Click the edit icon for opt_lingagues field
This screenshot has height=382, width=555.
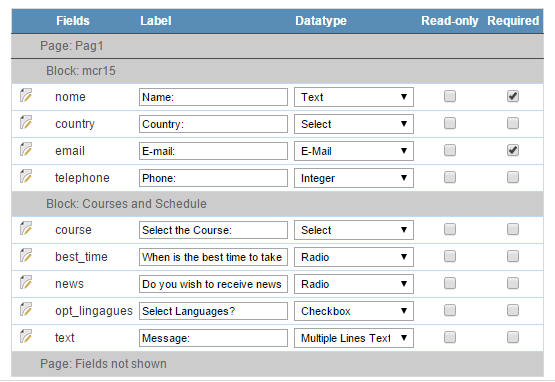click(x=26, y=309)
